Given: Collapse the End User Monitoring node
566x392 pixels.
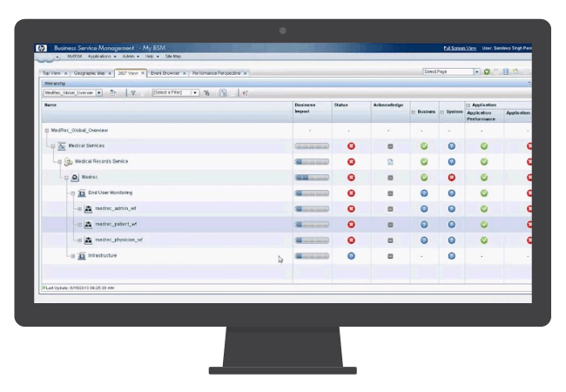Looking at the screenshot, I should (x=73, y=193).
